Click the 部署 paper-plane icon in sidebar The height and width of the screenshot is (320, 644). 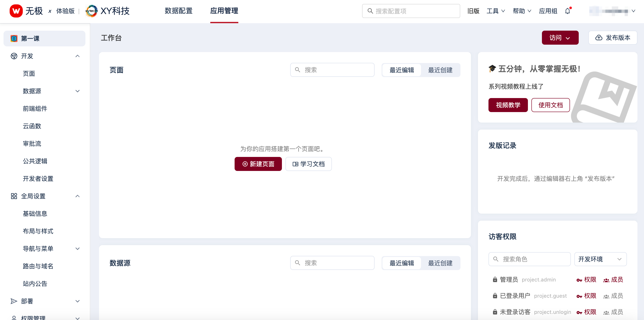[14, 301]
